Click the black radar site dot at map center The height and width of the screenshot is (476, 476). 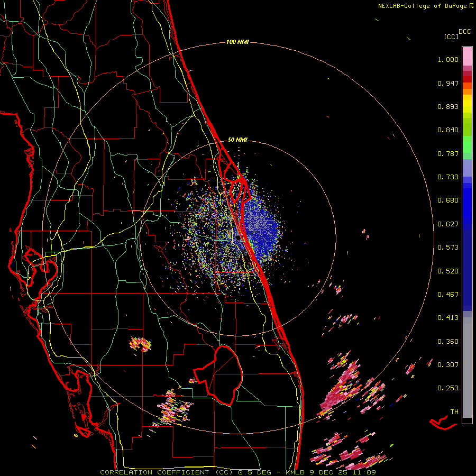click(x=237, y=237)
